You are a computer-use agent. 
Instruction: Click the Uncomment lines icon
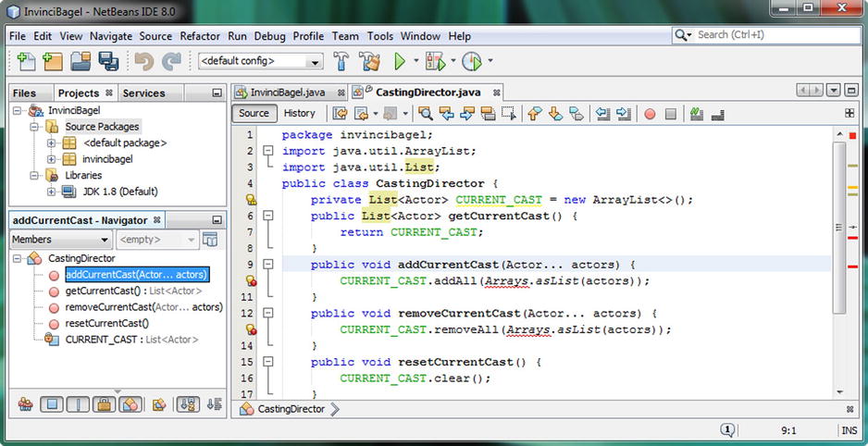718,114
